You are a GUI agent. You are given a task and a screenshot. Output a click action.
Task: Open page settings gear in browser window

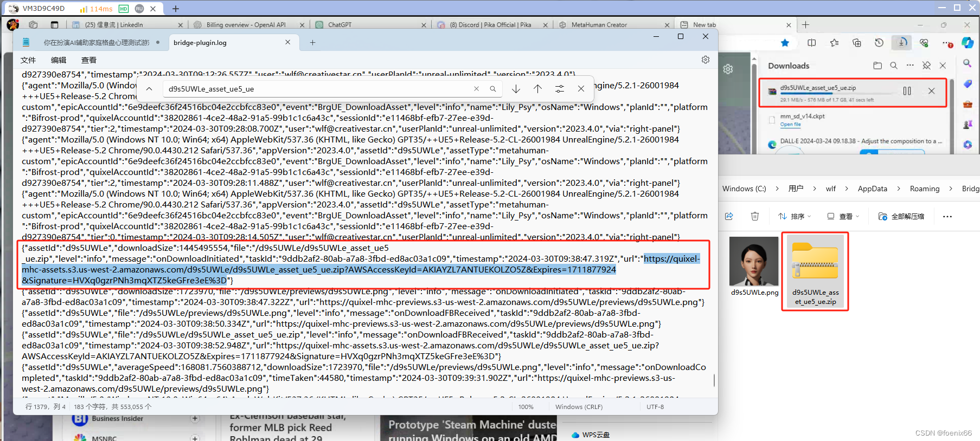pos(728,69)
